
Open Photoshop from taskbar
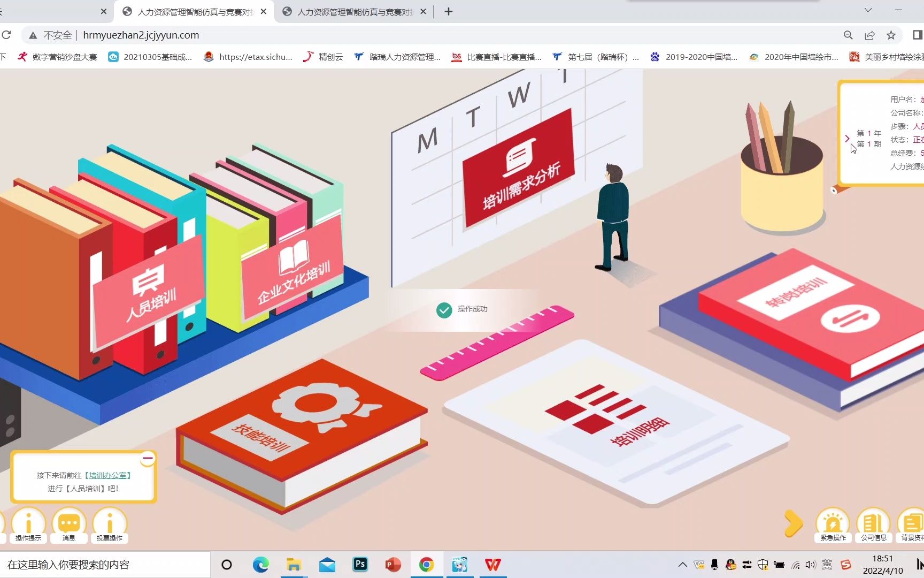coord(360,565)
